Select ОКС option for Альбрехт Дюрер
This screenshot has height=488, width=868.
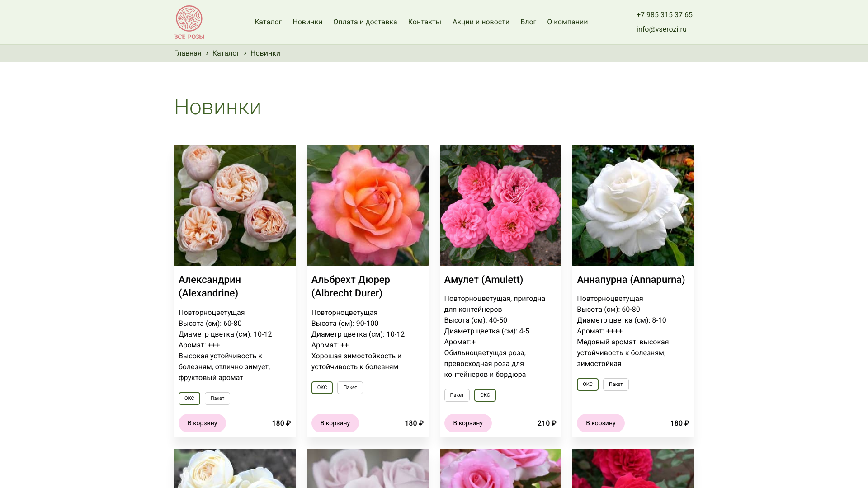(x=322, y=388)
